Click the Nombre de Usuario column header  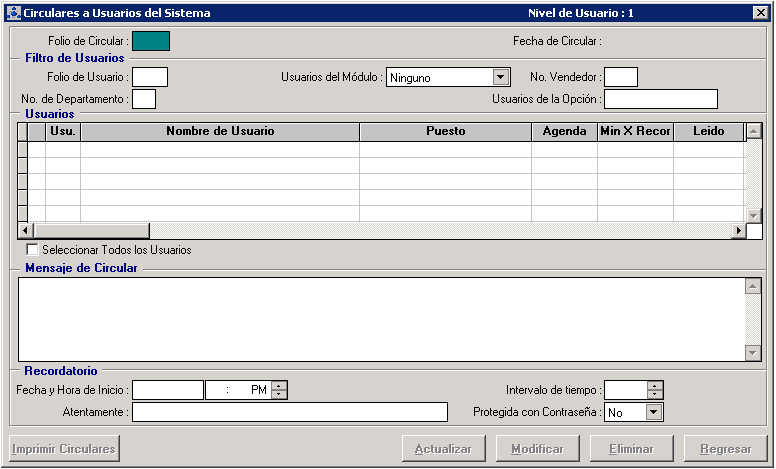click(x=220, y=132)
